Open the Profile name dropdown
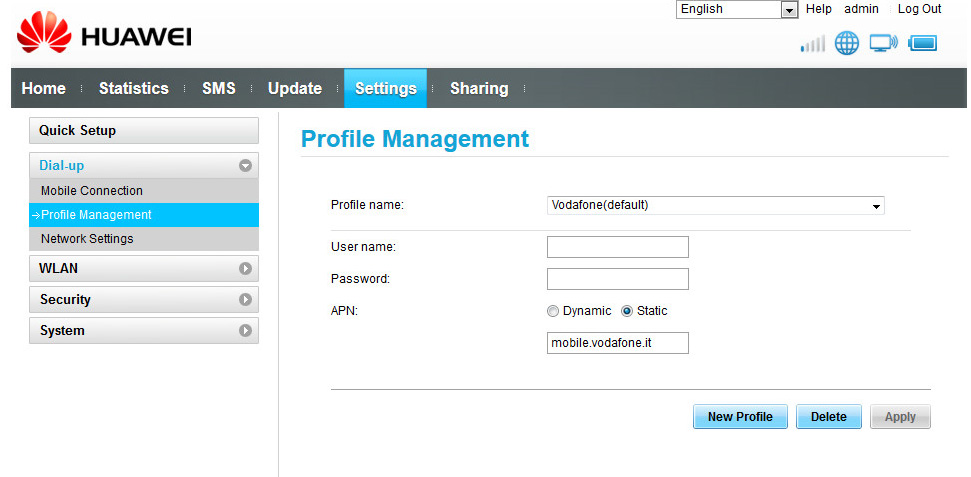Image resolution: width=971 pixels, height=477 pixels. pyautogui.click(x=715, y=206)
